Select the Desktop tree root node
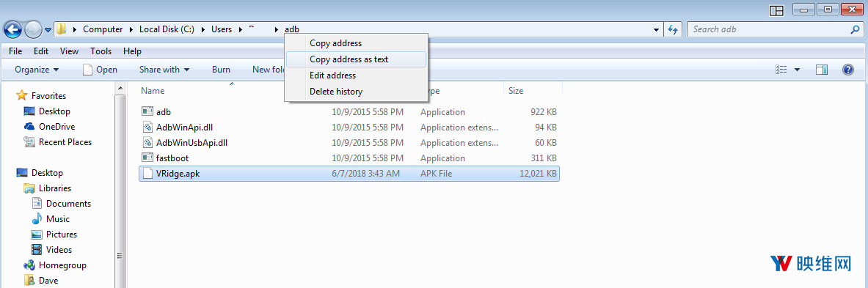 [x=47, y=173]
